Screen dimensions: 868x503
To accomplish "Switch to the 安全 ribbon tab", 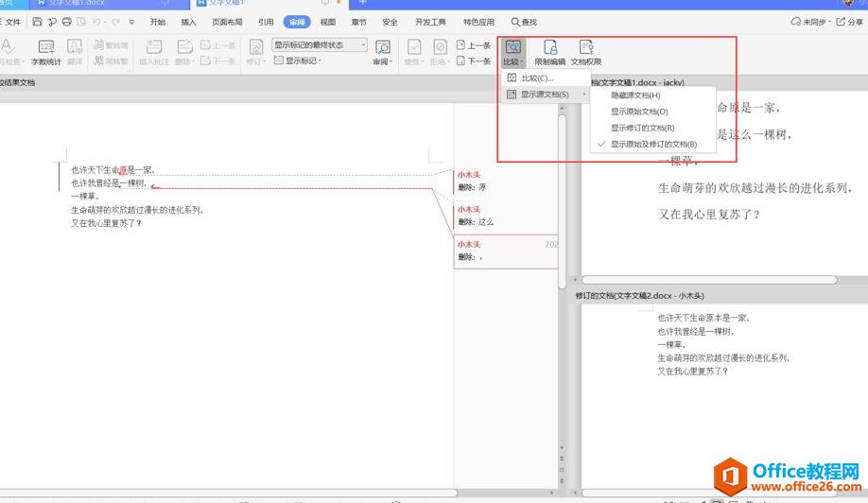I will tap(390, 22).
